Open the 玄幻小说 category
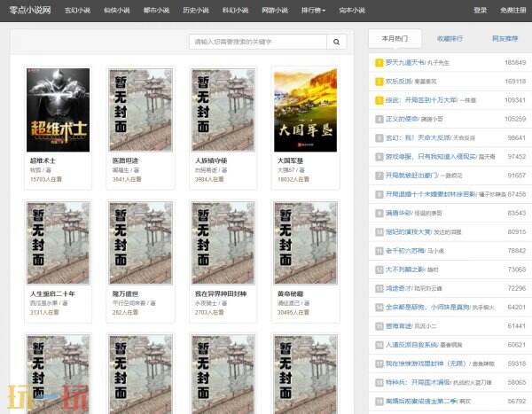The width and height of the screenshot is (532, 414). (77, 11)
